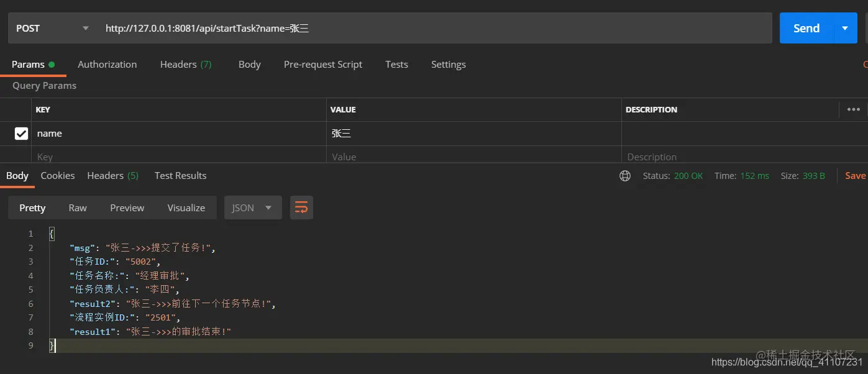Switch to the Params request tab
This screenshot has width=868, height=374.
tap(33, 64)
